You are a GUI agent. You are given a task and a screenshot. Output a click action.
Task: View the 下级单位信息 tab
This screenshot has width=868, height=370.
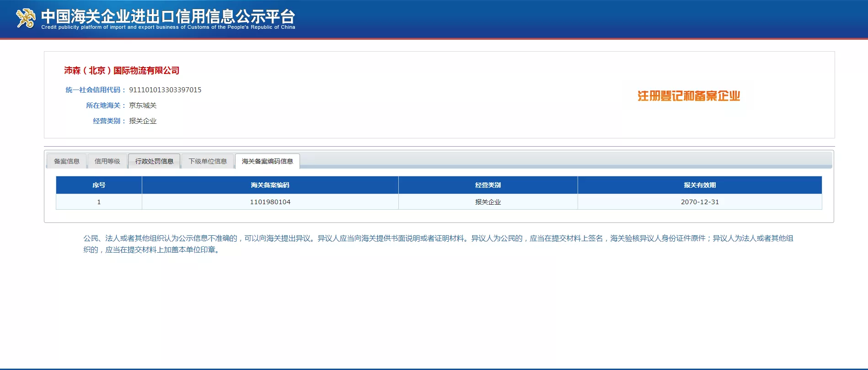208,161
